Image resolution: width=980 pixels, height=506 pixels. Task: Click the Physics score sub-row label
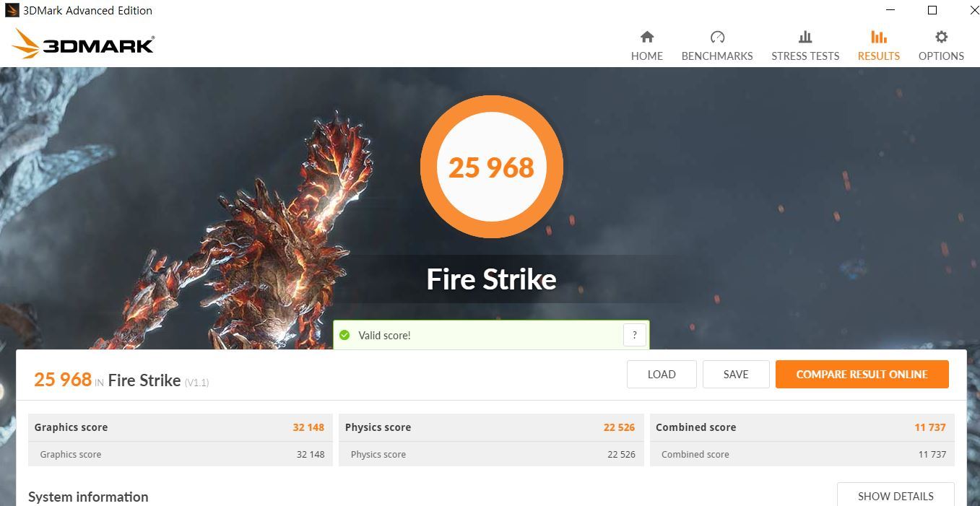(x=378, y=454)
